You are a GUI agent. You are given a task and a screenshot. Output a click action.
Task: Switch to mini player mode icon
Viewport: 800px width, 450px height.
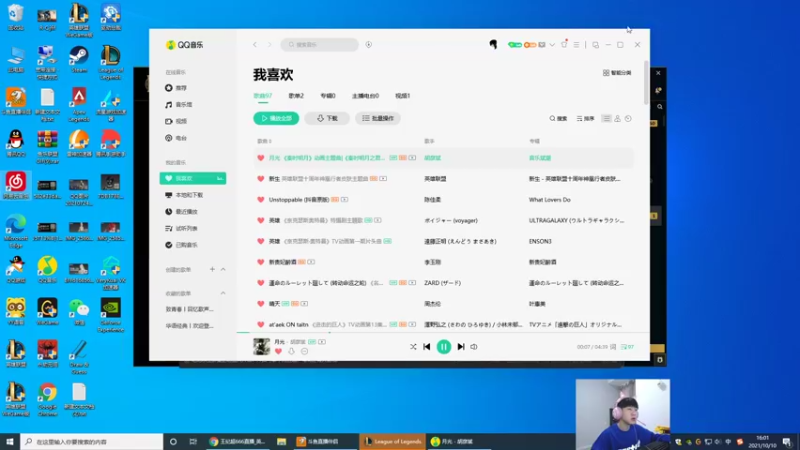click(x=595, y=45)
